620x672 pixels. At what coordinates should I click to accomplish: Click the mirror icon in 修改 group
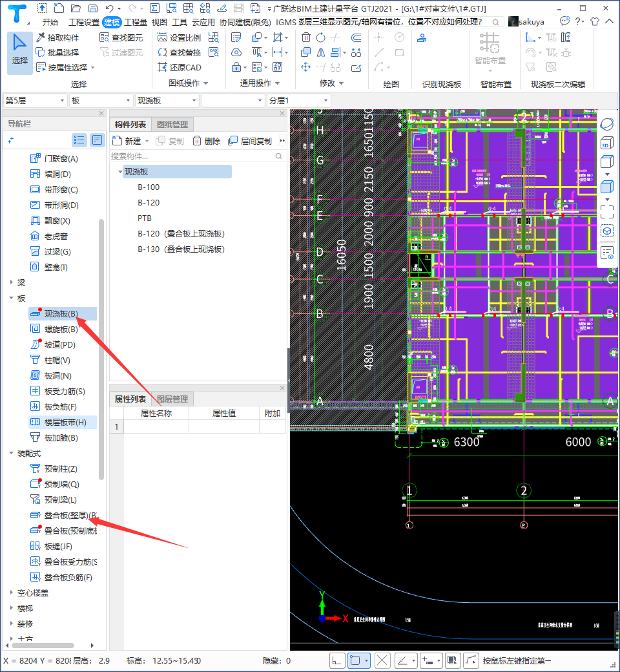click(320, 52)
